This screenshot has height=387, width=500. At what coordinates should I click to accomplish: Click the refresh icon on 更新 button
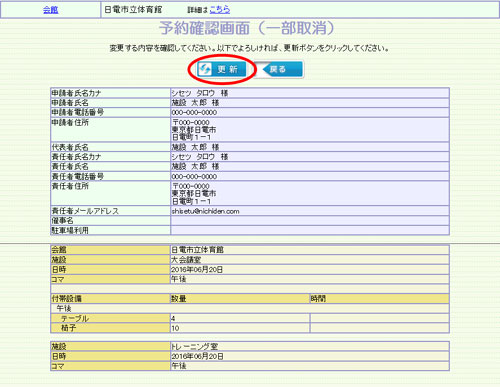(x=205, y=69)
